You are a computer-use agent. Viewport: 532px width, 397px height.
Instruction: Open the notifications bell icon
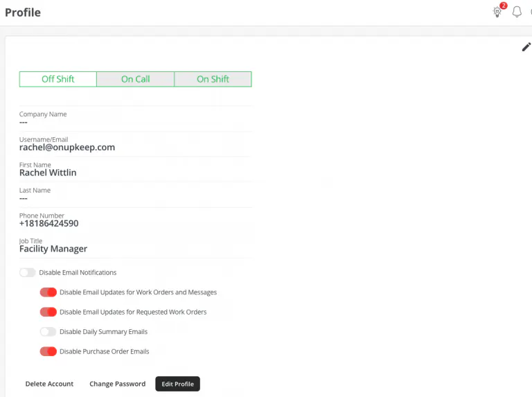tap(517, 12)
